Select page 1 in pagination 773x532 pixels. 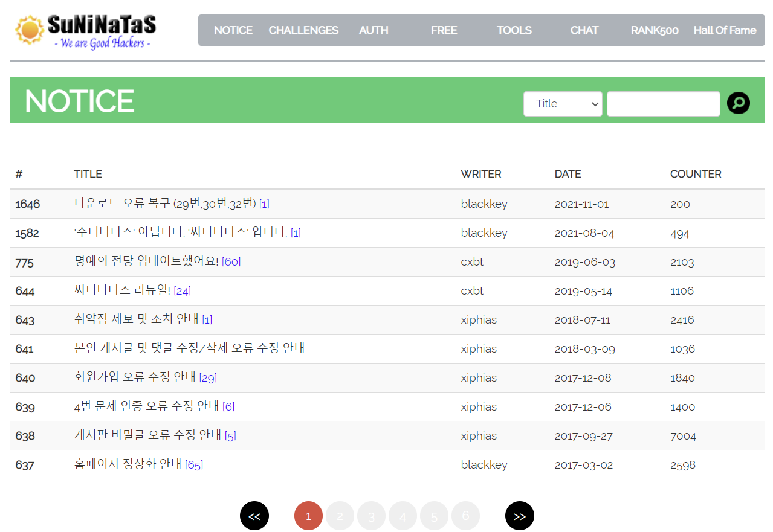308,516
